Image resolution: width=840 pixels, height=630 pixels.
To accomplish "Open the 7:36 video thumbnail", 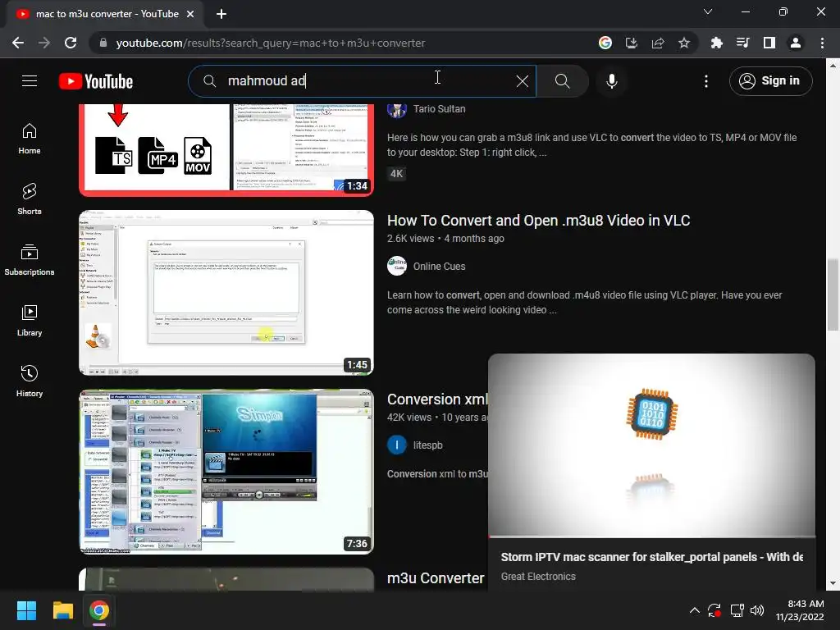I will pos(226,472).
